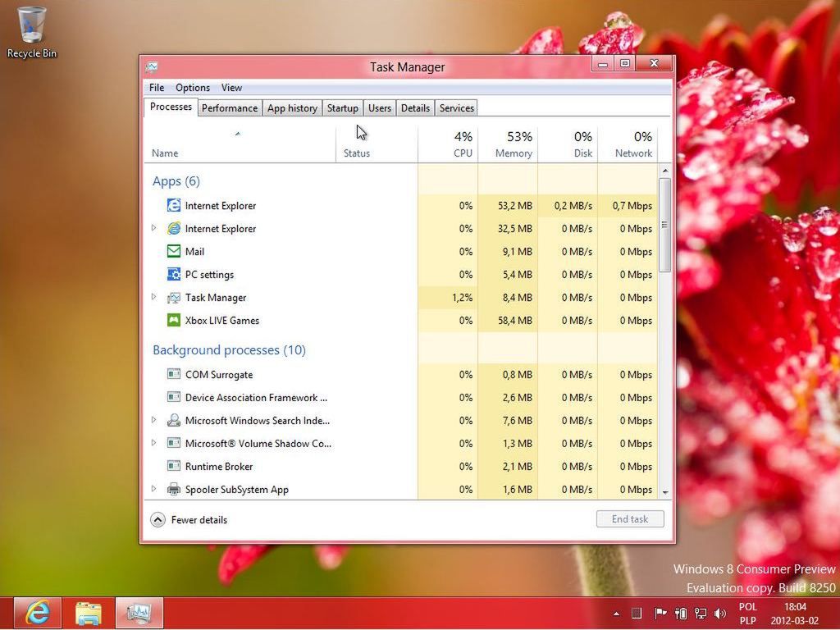This screenshot has height=630, width=840.
Task: Click the Background processes (10) group heading
Action: pos(230,349)
